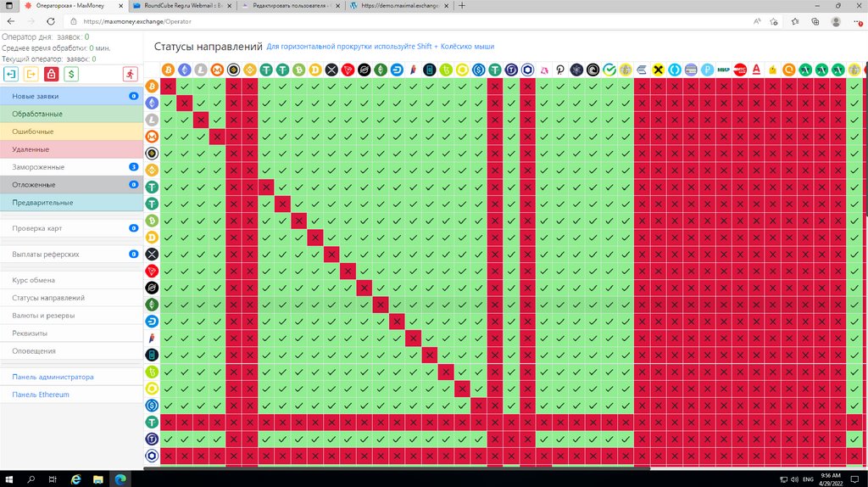This screenshot has width=868, height=487.
Task: Toggle the Tron-to-Stellar direction cell
Action: [364, 271]
